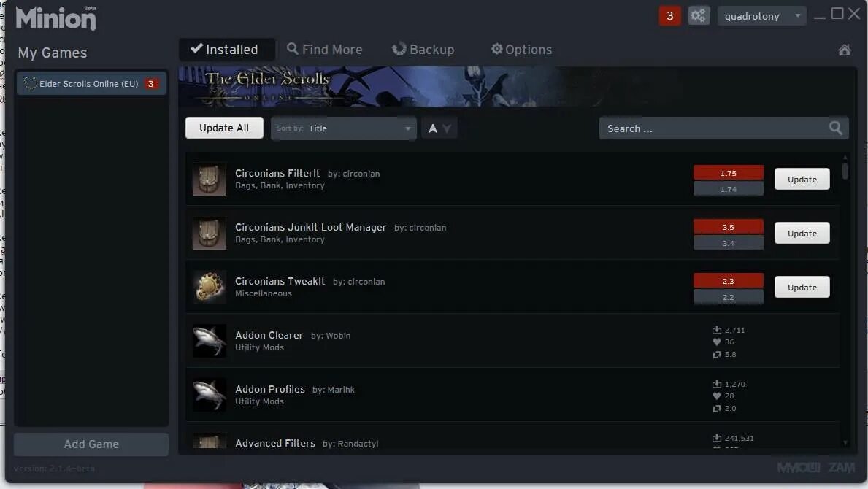Click the Addon Profiles downloads count icon

716,384
